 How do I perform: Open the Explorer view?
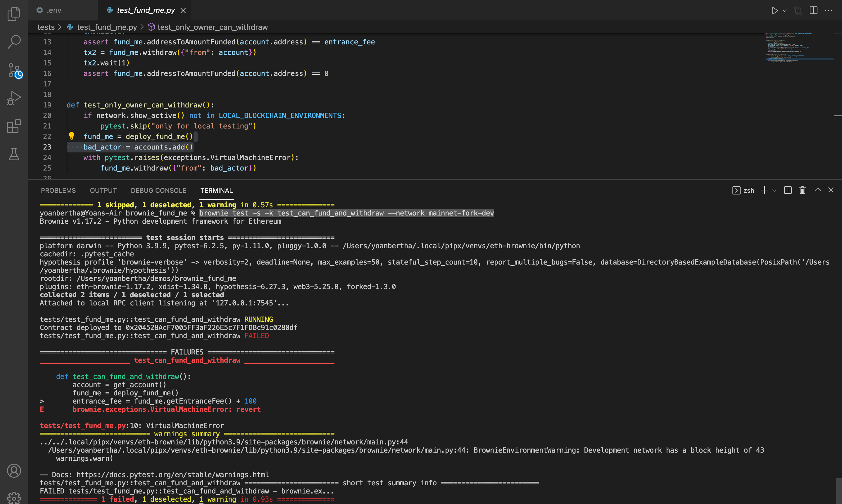pos(14,14)
